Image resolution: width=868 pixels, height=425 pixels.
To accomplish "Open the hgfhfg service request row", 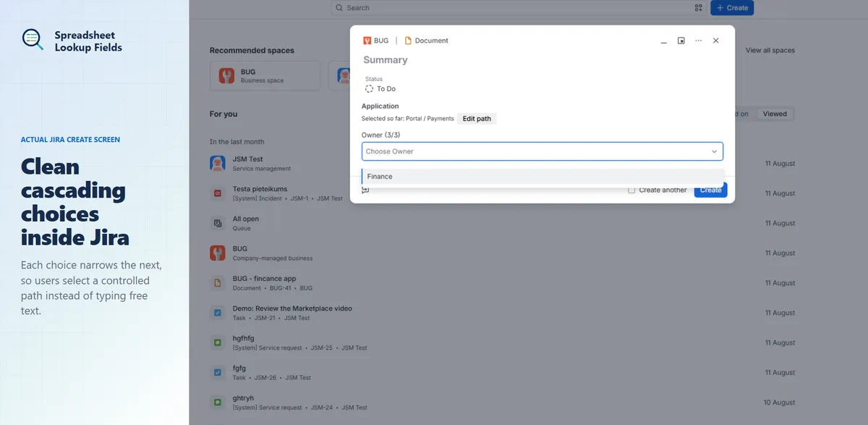I will pyautogui.click(x=502, y=342).
